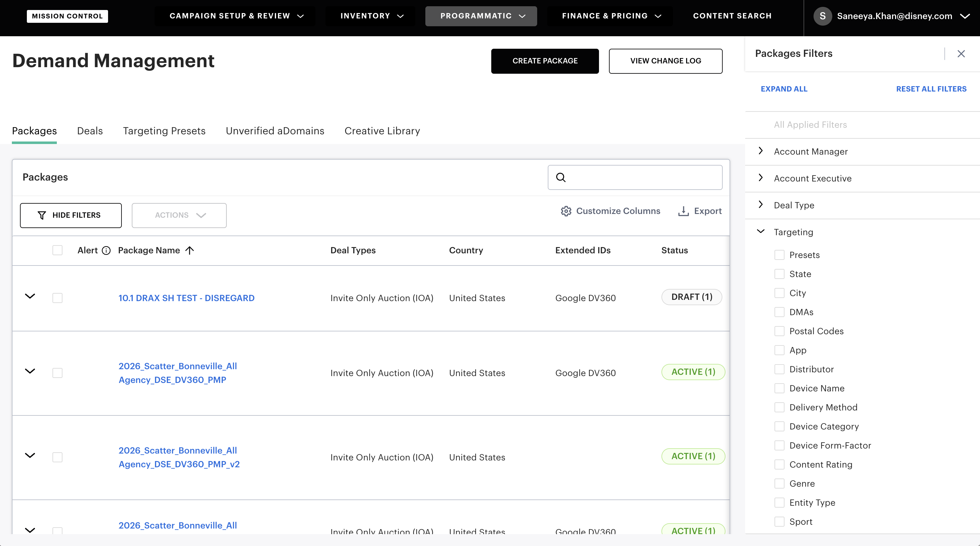Image resolution: width=980 pixels, height=546 pixels.
Task: Switch to Unverified aDomains tab
Action: [275, 131]
